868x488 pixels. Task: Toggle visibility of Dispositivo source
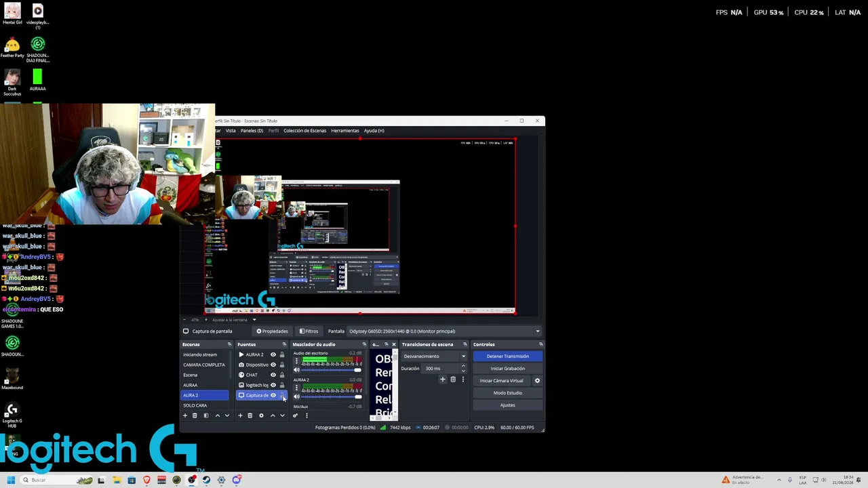coord(273,365)
